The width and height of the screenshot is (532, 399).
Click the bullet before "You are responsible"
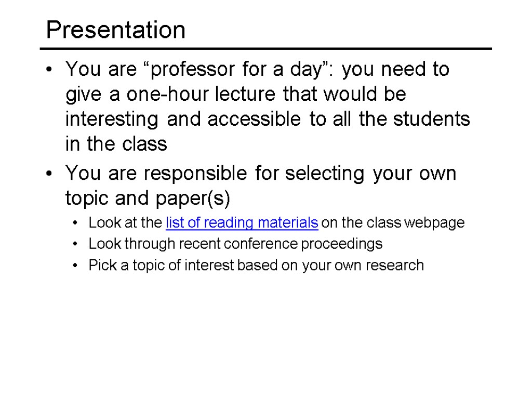coord(49,174)
